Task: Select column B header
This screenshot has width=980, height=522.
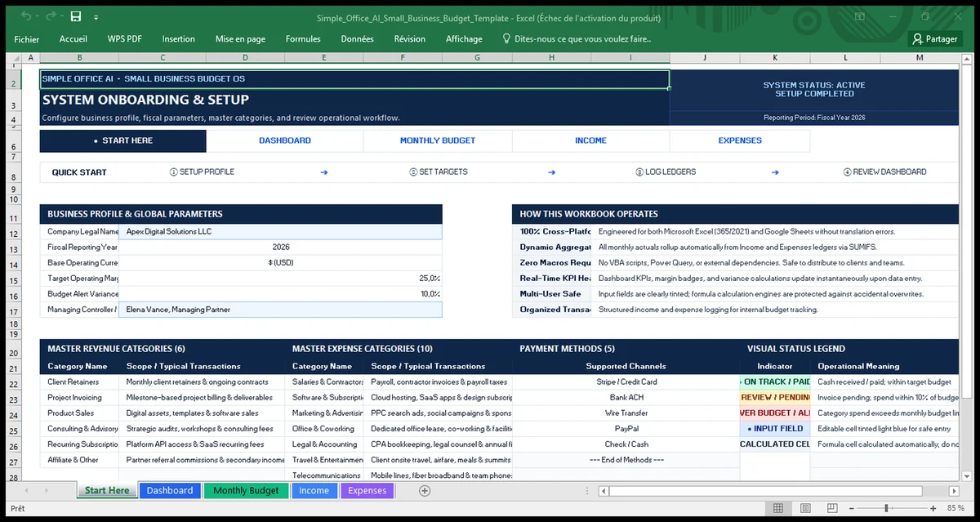Action: click(x=79, y=58)
